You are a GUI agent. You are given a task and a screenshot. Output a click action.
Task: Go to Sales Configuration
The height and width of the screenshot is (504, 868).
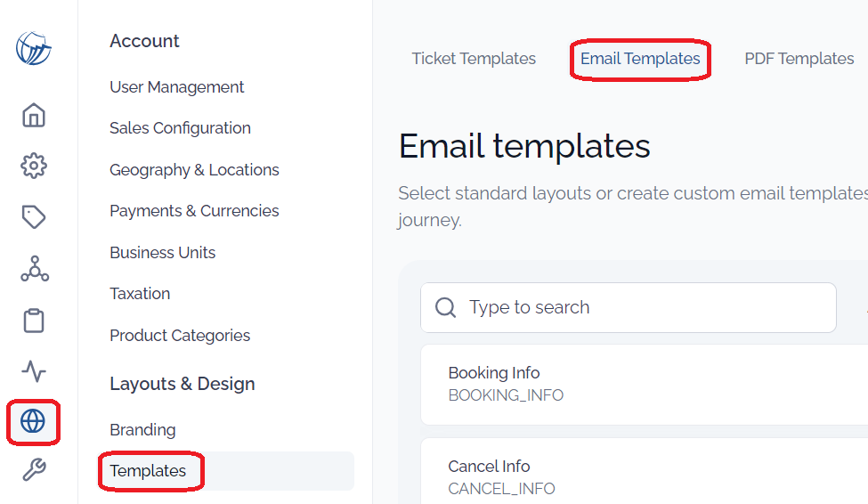(x=180, y=128)
